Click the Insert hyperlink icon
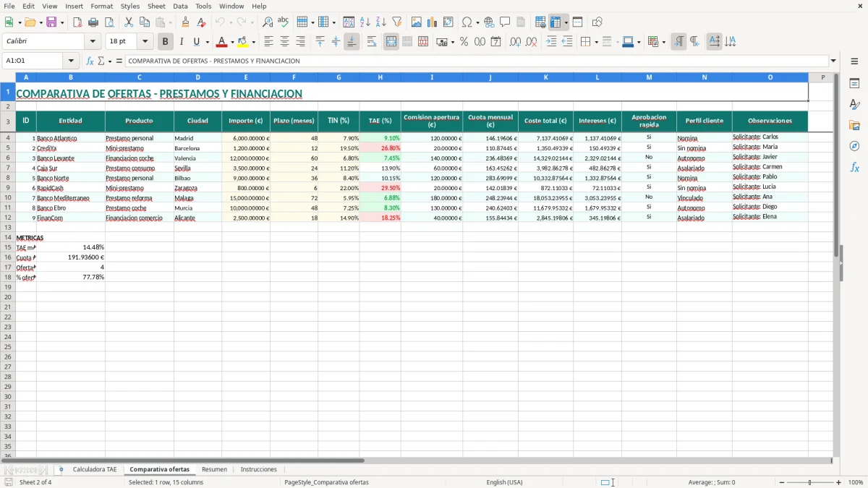 pos(489,22)
